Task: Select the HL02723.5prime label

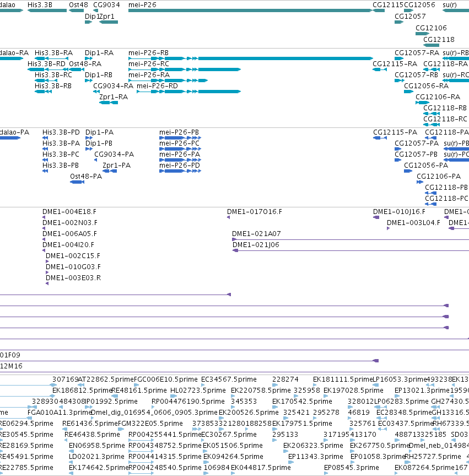Action: tap(198, 391)
